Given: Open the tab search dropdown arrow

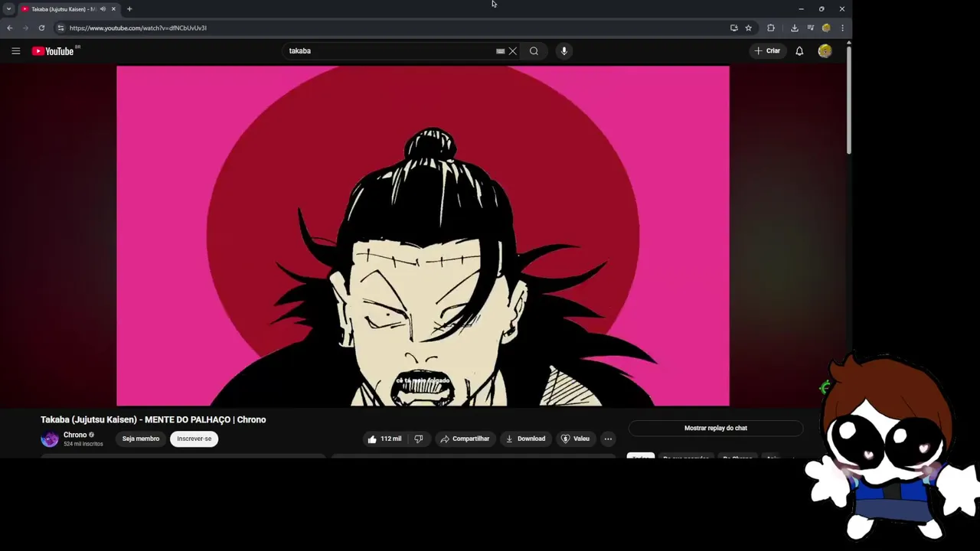Looking at the screenshot, I should click(x=8, y=9).
